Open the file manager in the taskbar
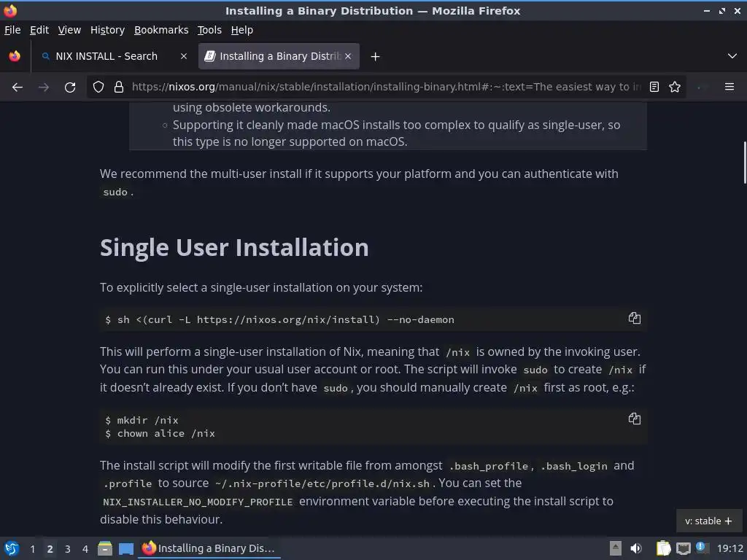 coord(105,548)
